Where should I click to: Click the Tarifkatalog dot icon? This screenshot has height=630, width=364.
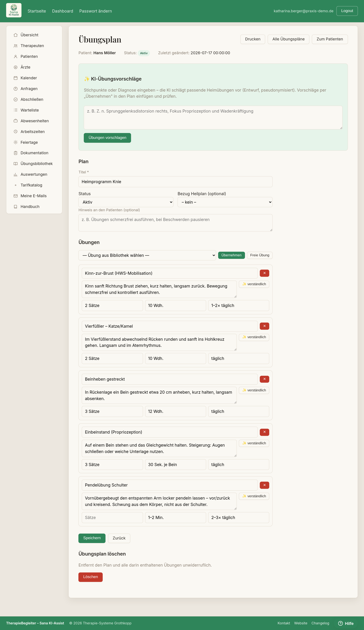pos(15,185)
